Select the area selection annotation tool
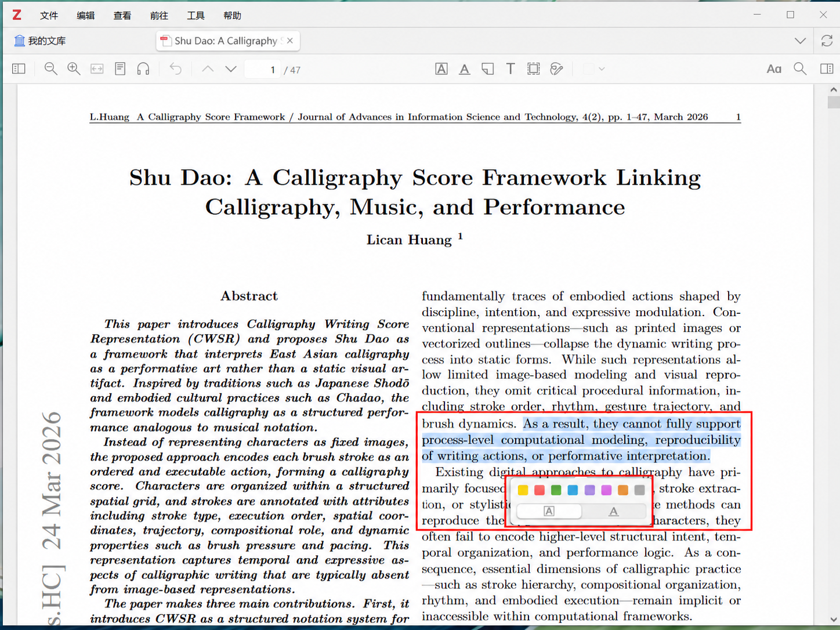Screen dimensions: 840x630 click(534, 69)
